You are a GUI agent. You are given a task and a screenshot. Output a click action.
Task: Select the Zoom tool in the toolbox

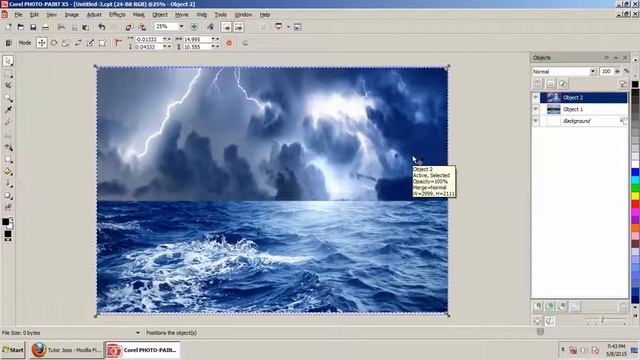[x=8, y=98]
